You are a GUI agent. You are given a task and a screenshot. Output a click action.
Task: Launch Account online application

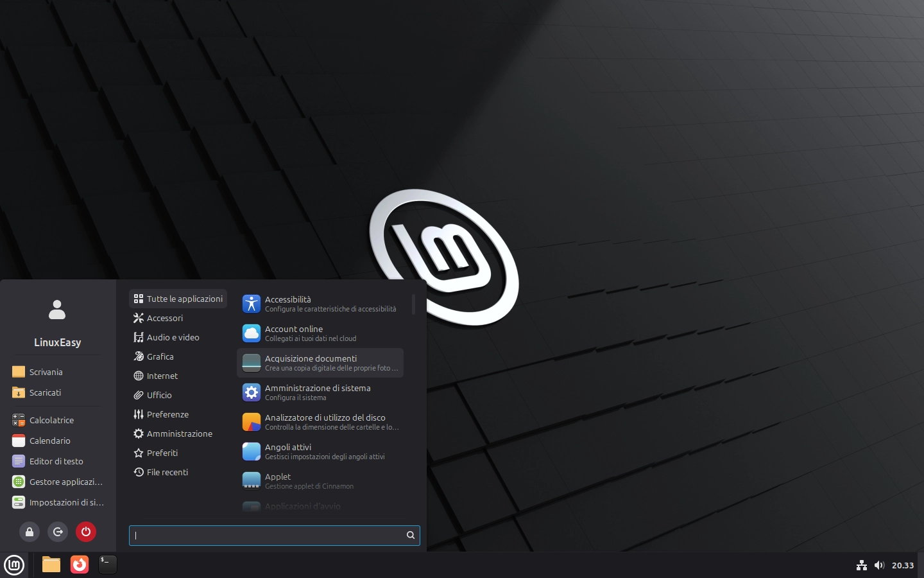pos(320,333)
